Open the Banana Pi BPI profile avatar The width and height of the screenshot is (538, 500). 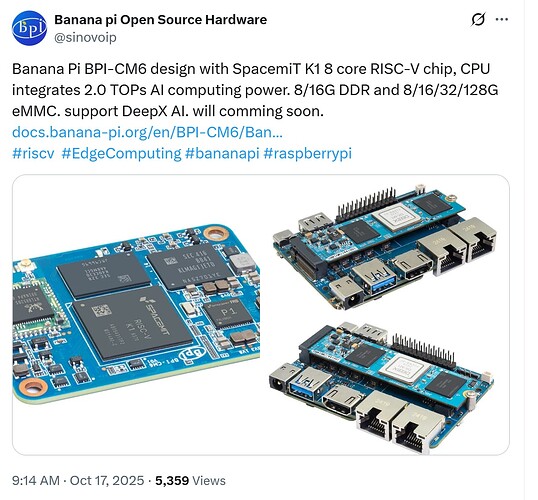(x=29, y=28)
